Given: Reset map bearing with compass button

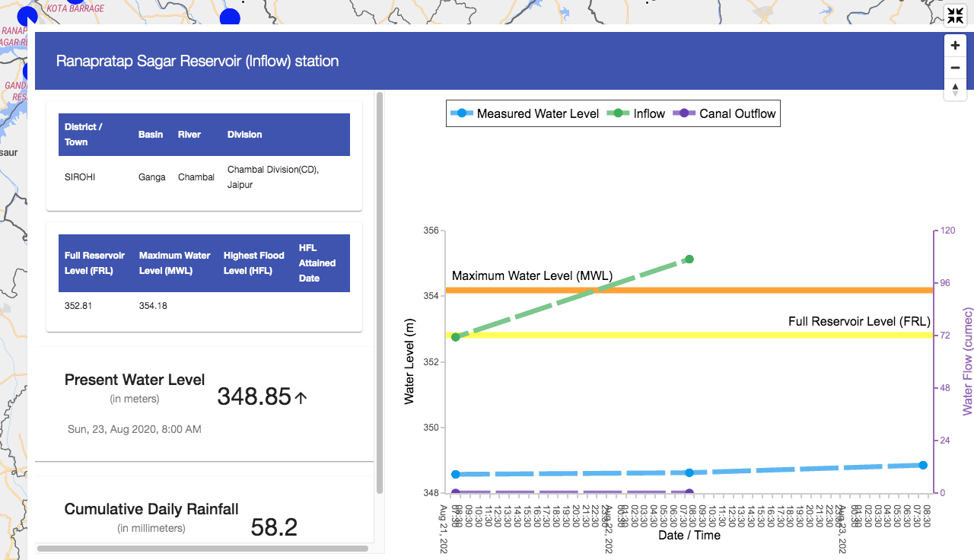Looking at the screenshot, I should pos(955,90).
